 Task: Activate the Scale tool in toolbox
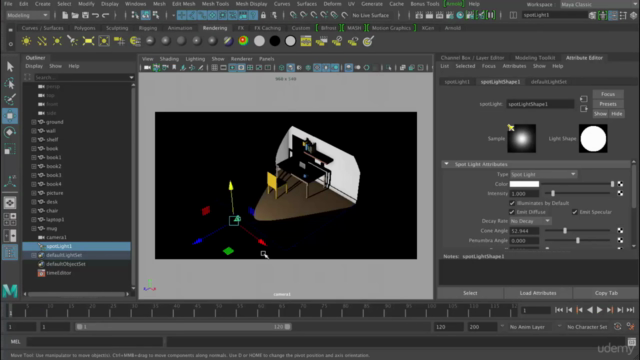coord(10,149)
